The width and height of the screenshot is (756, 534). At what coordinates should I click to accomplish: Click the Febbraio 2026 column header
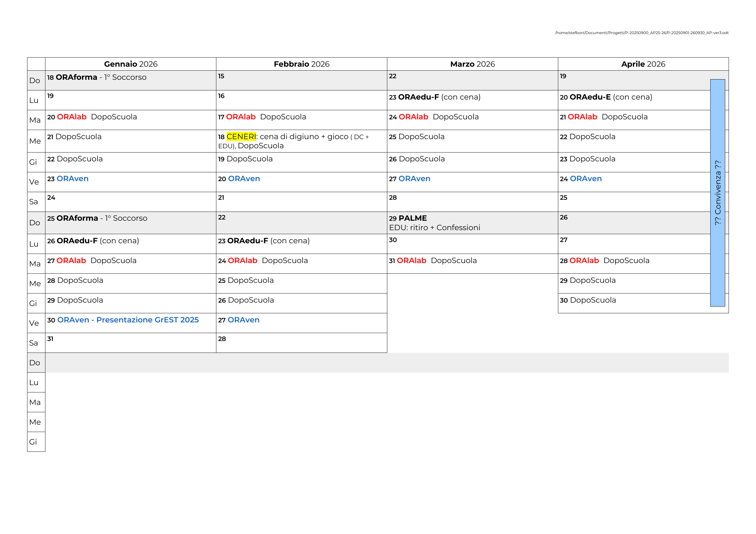point(301,64)
